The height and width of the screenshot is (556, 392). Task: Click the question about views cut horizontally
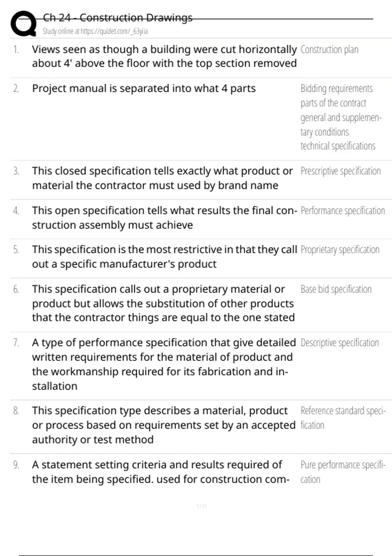(164, 56)
